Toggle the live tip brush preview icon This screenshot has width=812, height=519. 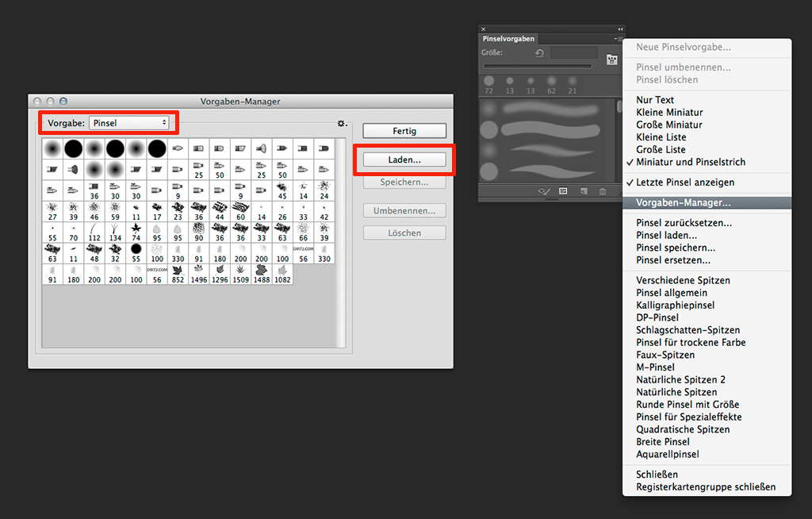point(544,191)
